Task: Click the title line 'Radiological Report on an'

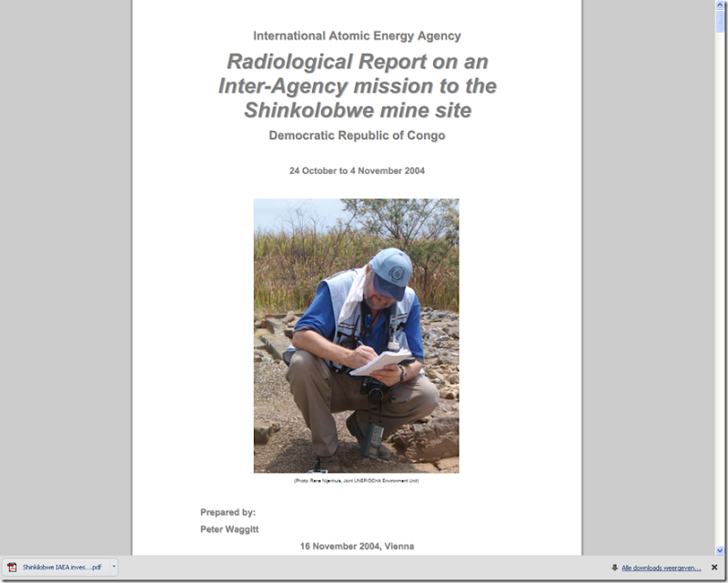Action: 357,61
